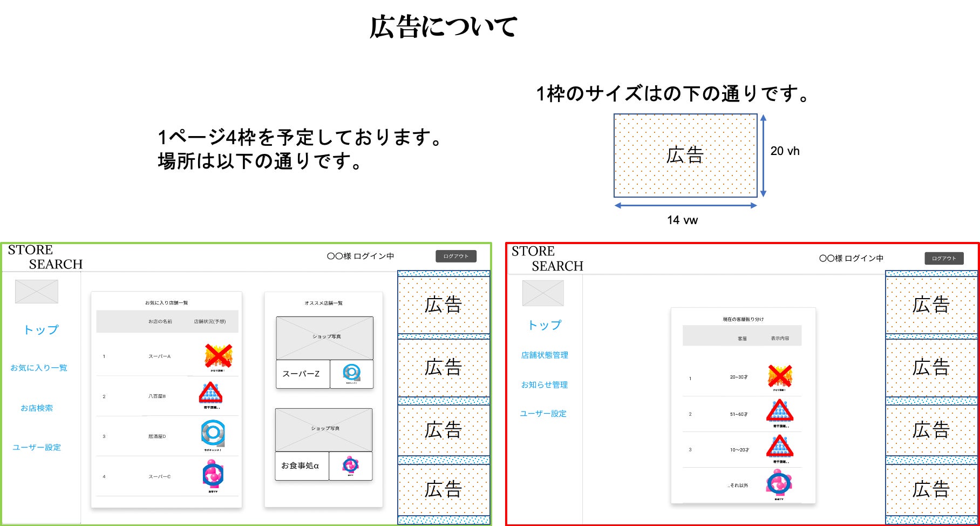Viewport: 980px width, 526px height.
Task: Select 店舗状態管理 in the sidebar
Action: coord(545,355)
